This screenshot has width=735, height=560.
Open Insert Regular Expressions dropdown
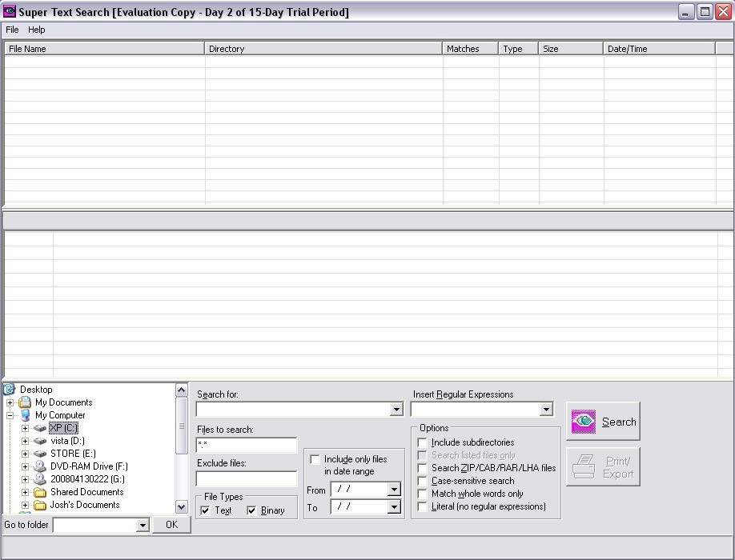tap(546, 410)
